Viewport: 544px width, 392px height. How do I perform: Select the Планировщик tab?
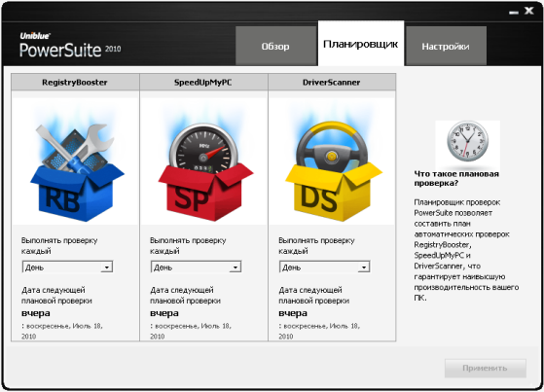361,43
